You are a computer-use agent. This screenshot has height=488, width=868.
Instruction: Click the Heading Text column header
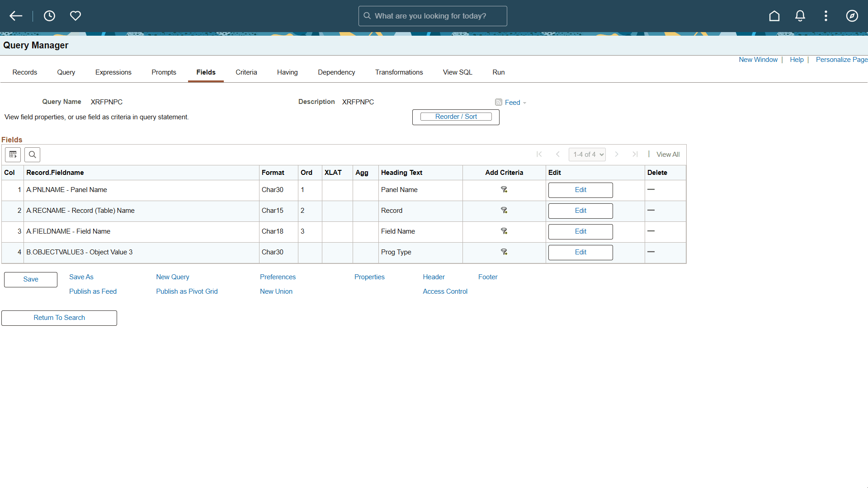click(402, 173)
